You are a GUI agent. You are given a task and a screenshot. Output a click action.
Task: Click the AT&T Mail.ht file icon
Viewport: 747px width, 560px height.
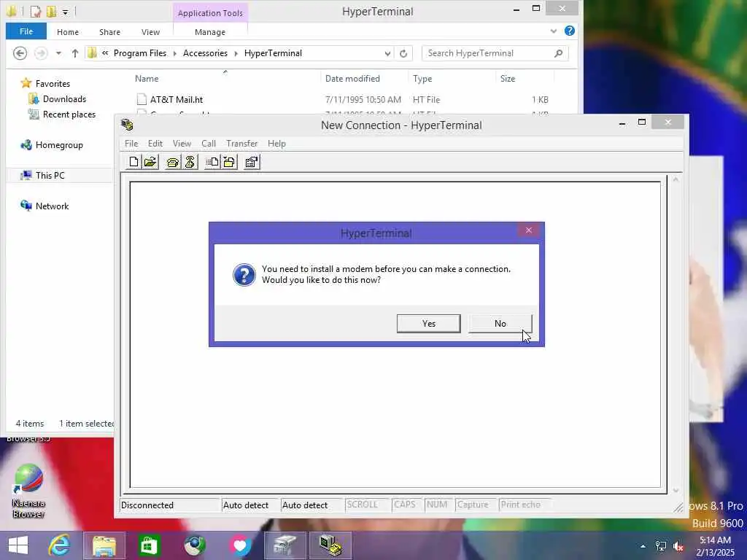pos(142,99)
